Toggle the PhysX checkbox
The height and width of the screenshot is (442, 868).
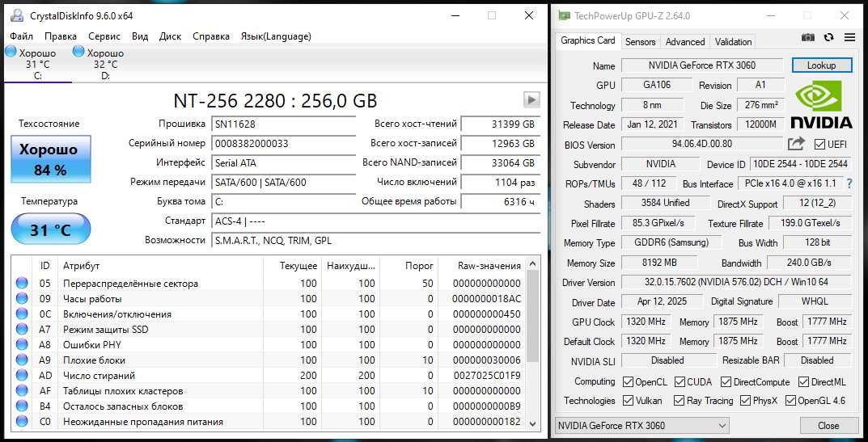click(x=744, y=401)
